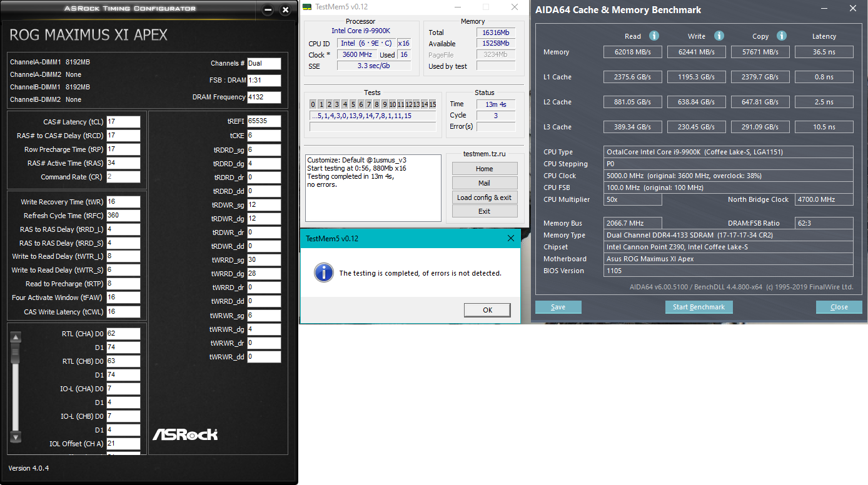Select the RAS# Active Time (tRAS) field
The width and height of the screenshot is (868, 485).
click(123, 162)
